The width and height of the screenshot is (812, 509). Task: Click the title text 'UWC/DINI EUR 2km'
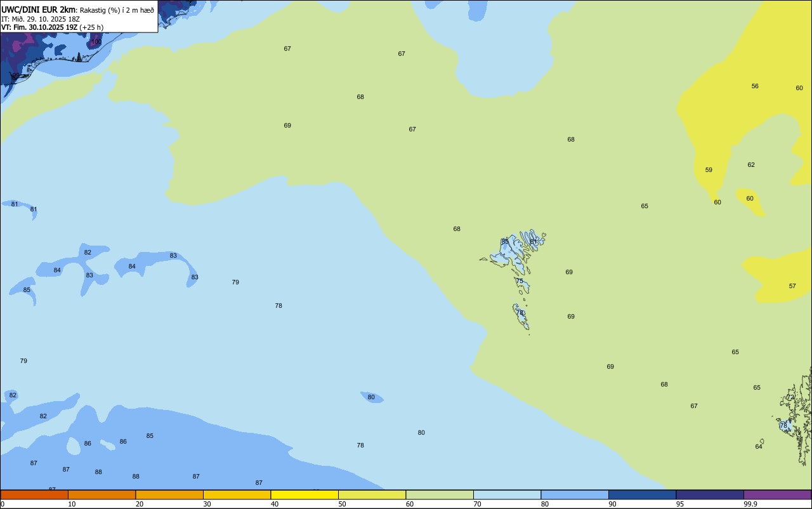click(38, 10)
